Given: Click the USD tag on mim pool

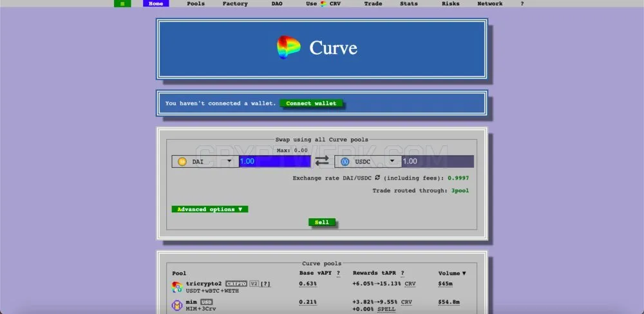Looking at the screenshot, I should tap(207, 302).
